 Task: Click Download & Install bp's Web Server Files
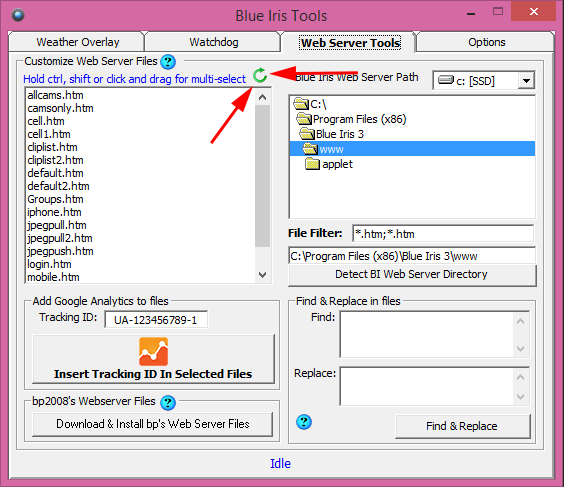point(153,424)
